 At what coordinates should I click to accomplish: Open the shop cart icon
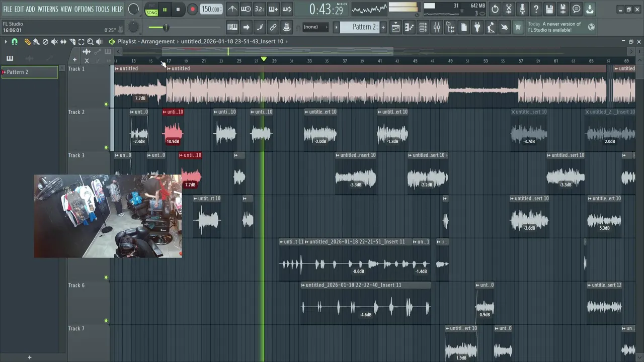point(518,27)
